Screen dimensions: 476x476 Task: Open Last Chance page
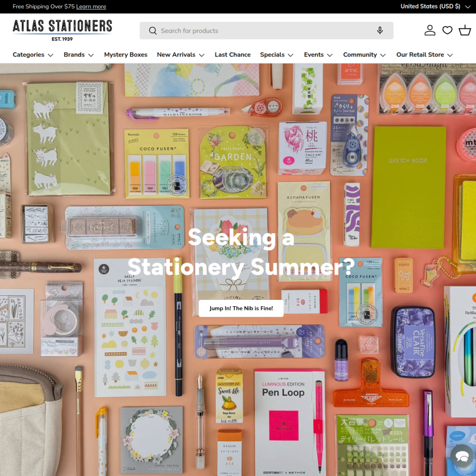(x=233, y=54)
